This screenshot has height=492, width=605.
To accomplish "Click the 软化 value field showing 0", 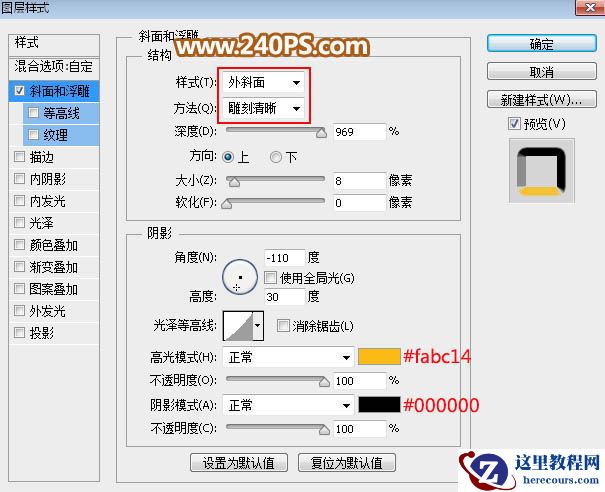I will [x=359, y=203].
